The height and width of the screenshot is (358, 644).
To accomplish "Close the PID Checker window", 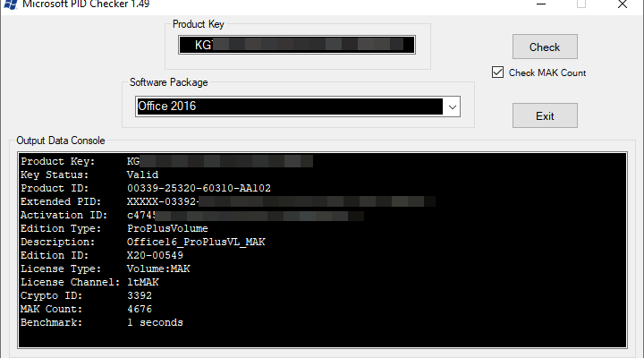I will click(x=623, y=4).
